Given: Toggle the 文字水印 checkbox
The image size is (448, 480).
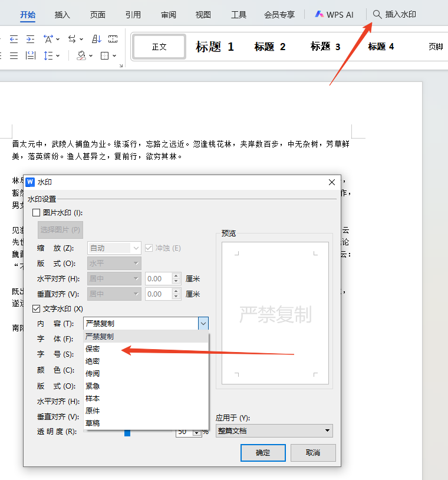Looking at the screenshot, I should pos(36,309).
